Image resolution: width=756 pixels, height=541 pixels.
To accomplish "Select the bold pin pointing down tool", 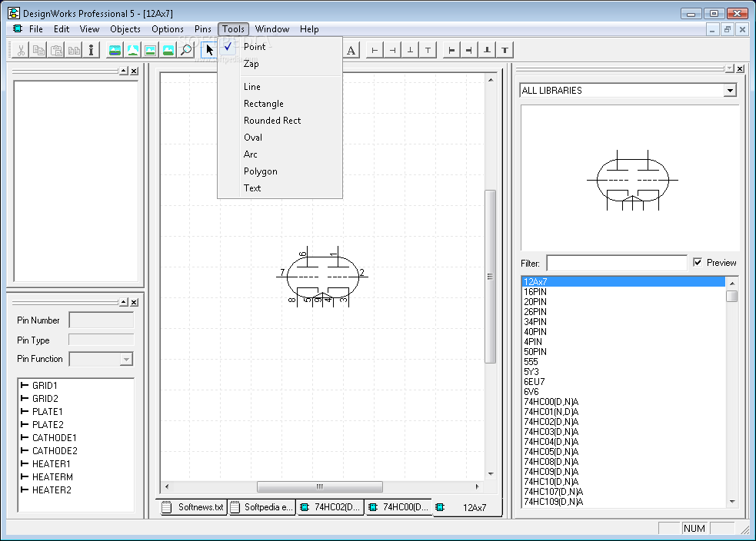I will pos(505,50).
